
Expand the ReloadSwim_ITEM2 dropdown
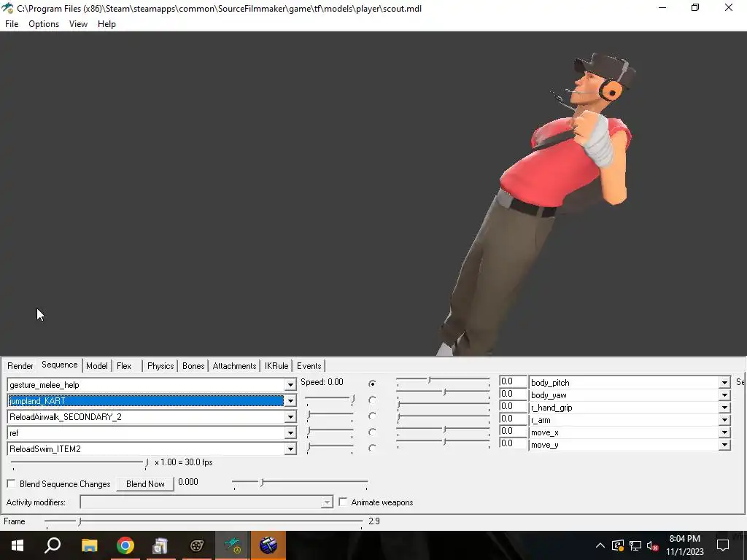(290, 449)
